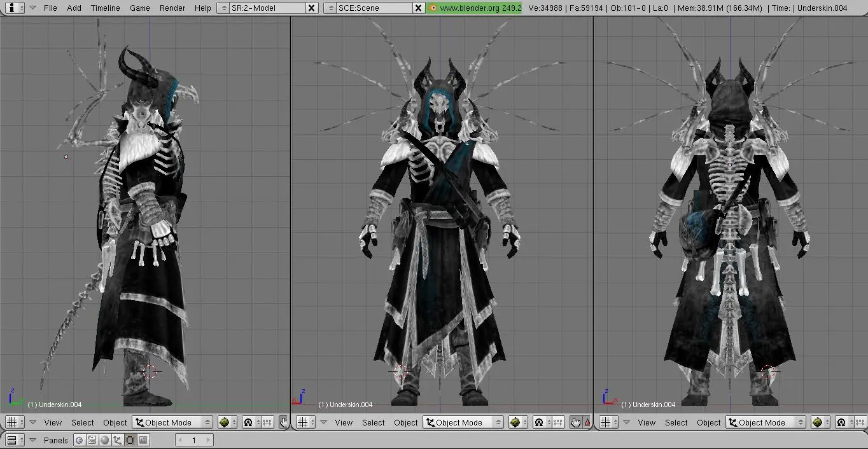The height and width of the screenshot is (449, 868).
Task: Delete the SCE:Scene scene with its X button
Action: coord(418,8)
